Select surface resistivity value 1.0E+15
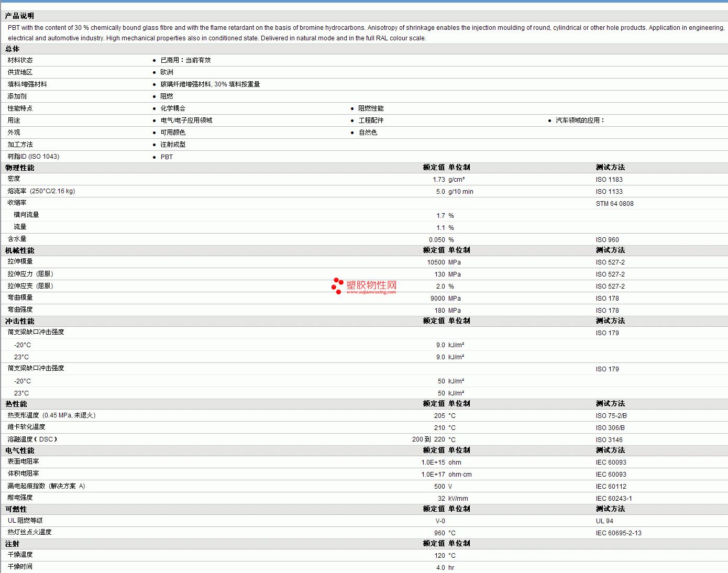 433,462
